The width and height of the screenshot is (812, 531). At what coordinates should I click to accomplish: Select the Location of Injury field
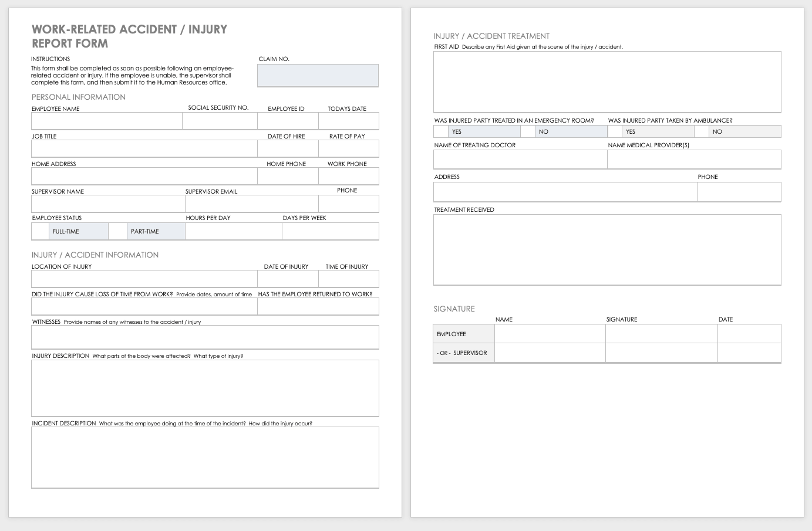coord(144,279)
